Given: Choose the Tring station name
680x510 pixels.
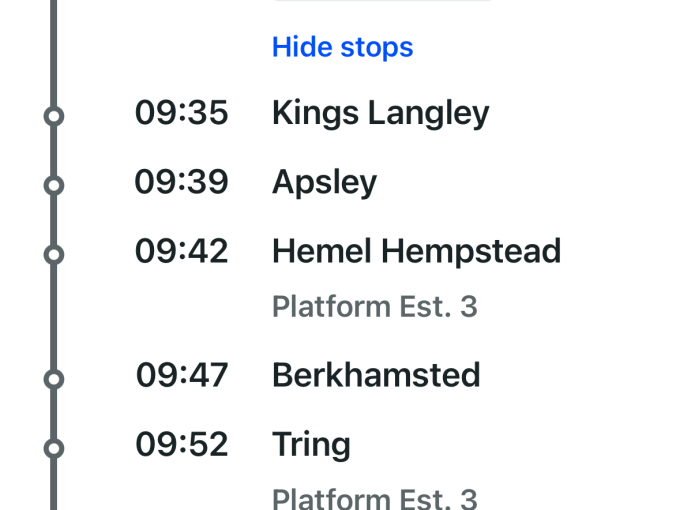Looking at the screenshot, I should click(x=311, y=445).
